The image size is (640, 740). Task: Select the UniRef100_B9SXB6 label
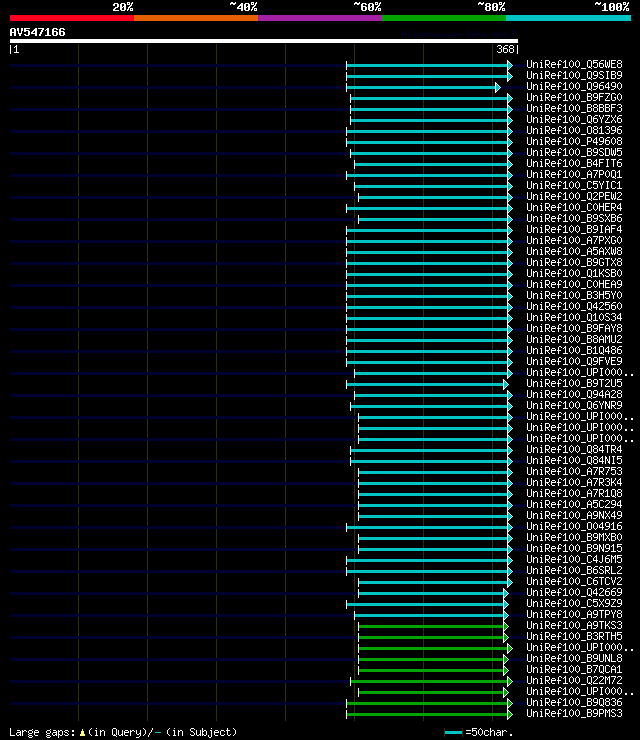(x=574, y=219)
